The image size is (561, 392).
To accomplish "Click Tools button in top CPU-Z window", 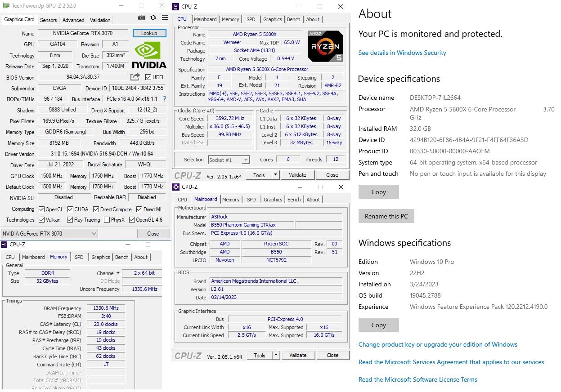I will (259, 175).
